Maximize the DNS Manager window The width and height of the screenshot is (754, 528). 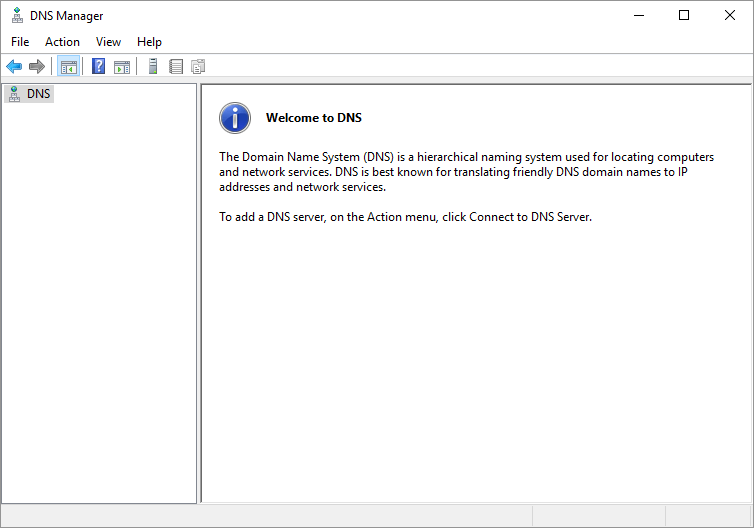[684, 15]
